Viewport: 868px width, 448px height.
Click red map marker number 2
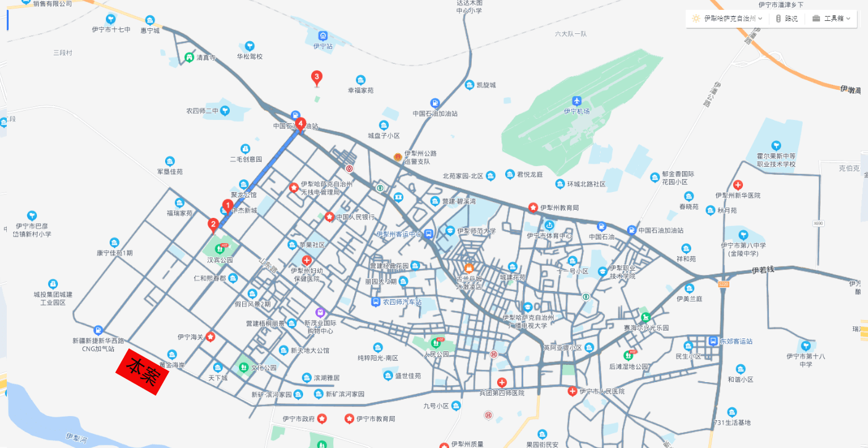click(213, 226)
